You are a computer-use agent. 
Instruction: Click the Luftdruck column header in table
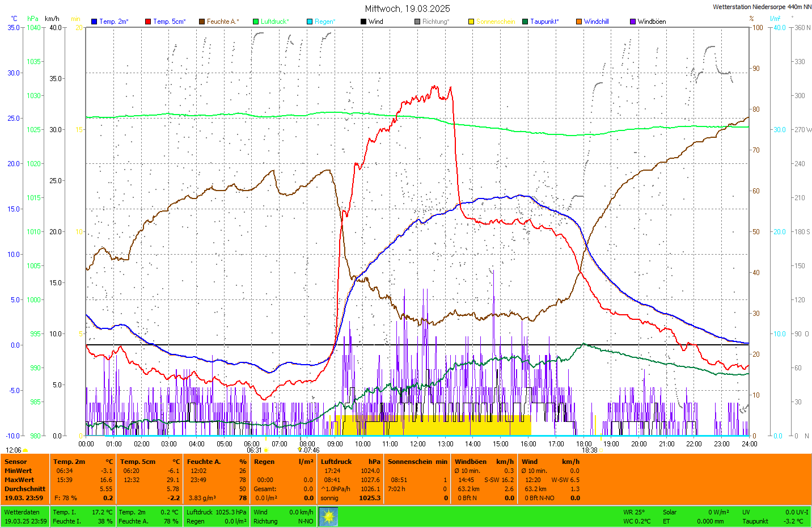[336, 462]
